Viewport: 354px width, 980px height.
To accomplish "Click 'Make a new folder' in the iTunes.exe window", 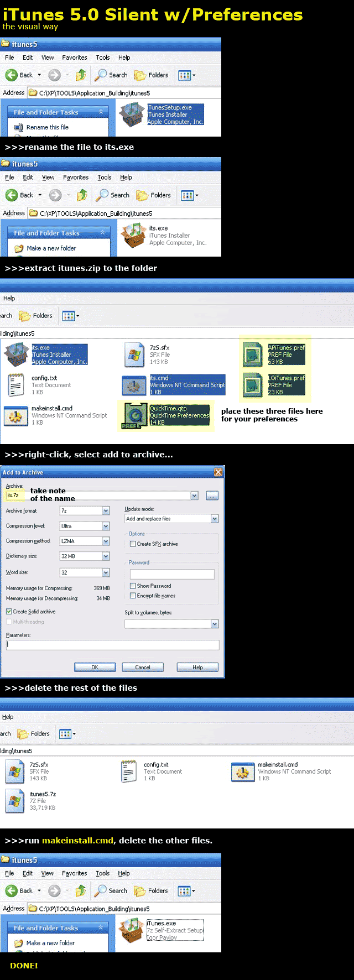I will pos(50,943).
